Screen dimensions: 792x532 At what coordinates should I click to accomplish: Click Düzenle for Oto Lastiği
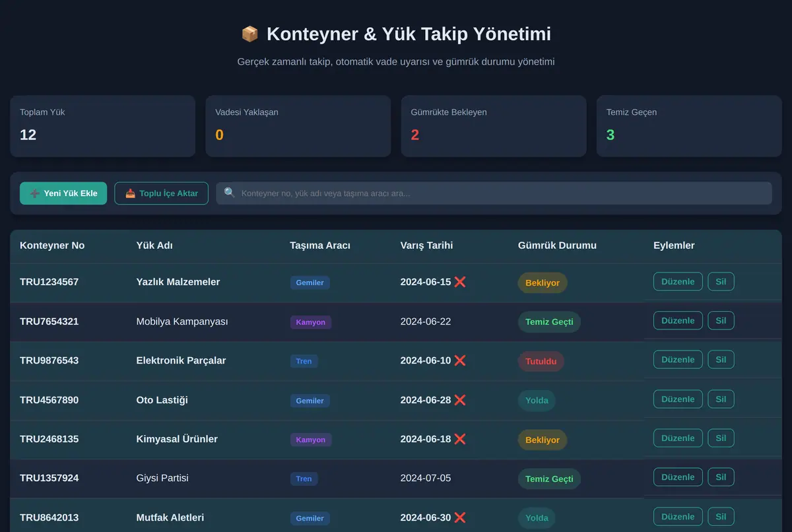click(678, 399)
